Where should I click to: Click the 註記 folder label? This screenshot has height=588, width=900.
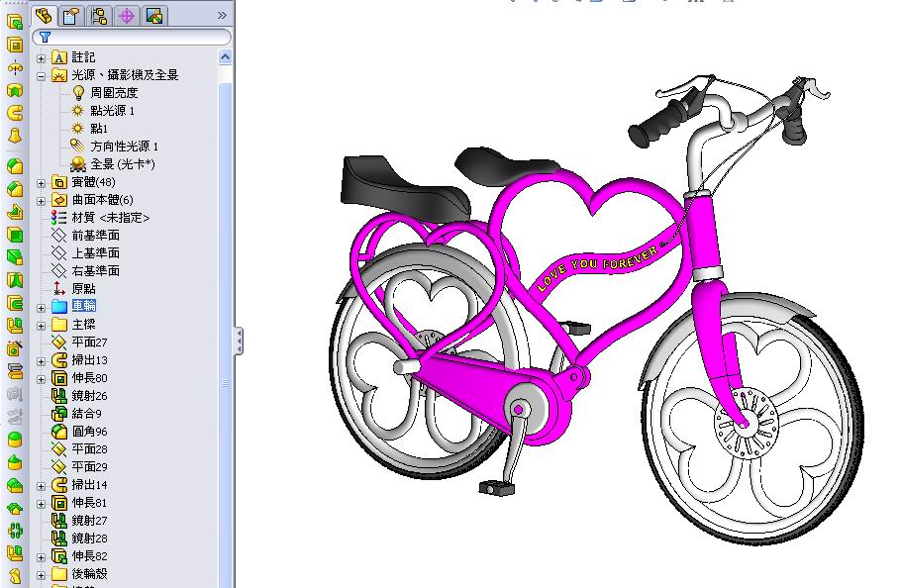(83, 57)
